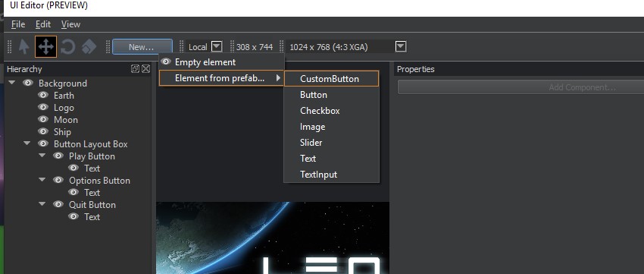Image resolution: width=644 pixels, height=274 pixels.
Task: Insert a Slider prefab
Action: click(x=331, y=143)
